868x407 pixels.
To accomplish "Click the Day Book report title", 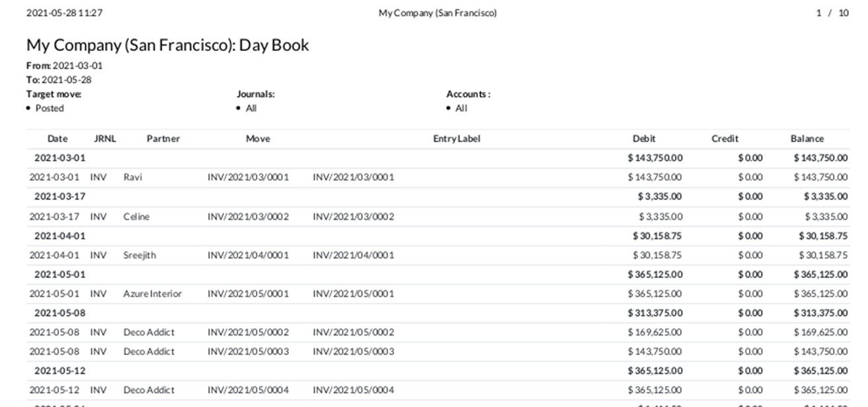I will point(167,45).
